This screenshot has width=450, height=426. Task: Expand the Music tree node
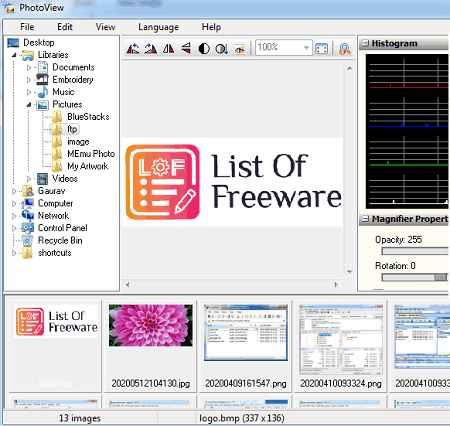coord(29,92)
